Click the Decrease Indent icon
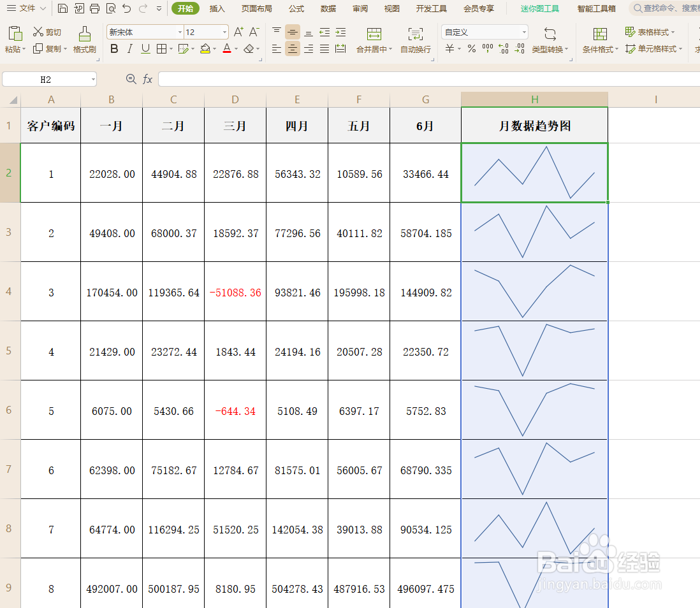The image size is (700, 608). (x=324, y=32)
